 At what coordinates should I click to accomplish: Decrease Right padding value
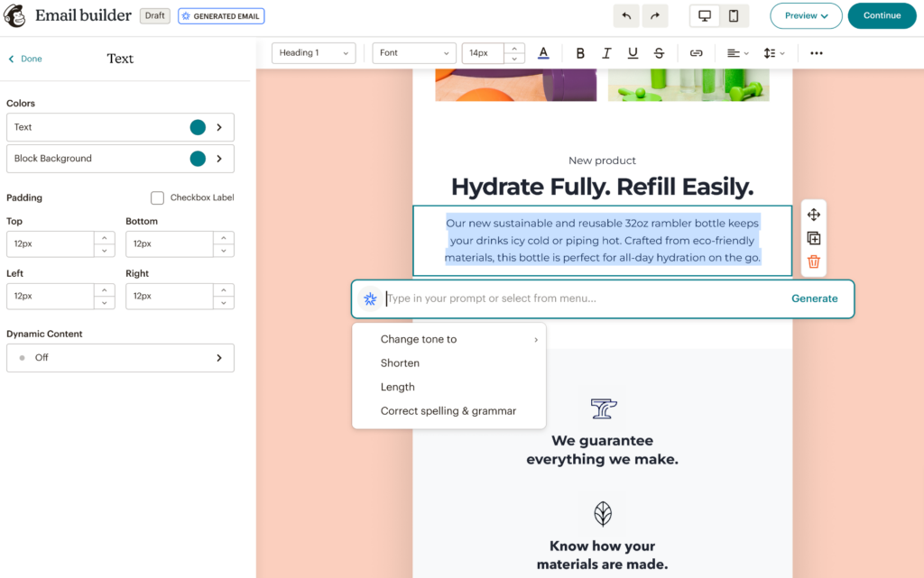click(224, 303)
